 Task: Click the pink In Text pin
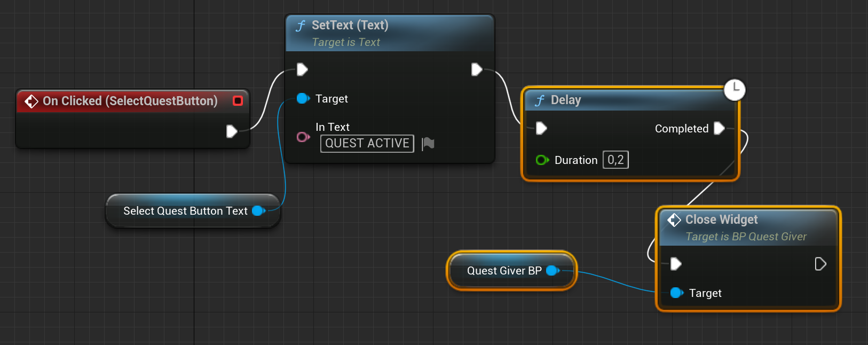(303, 137)
